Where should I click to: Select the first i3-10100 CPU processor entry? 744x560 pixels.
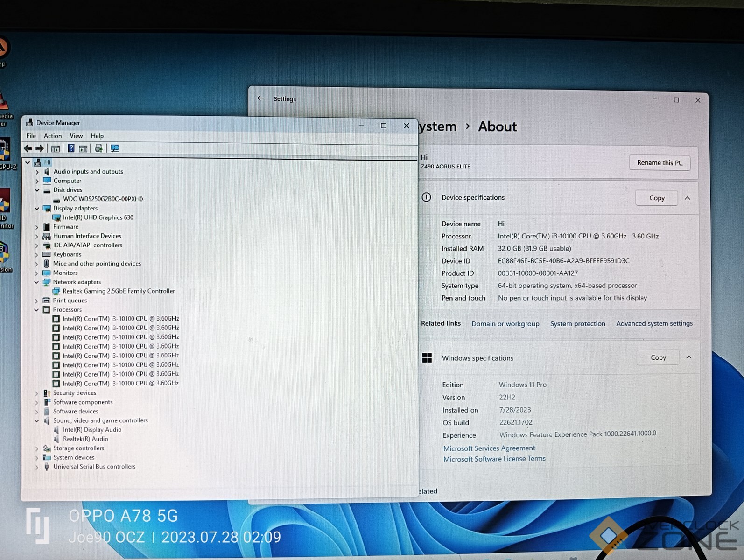[x=120, y=319]
